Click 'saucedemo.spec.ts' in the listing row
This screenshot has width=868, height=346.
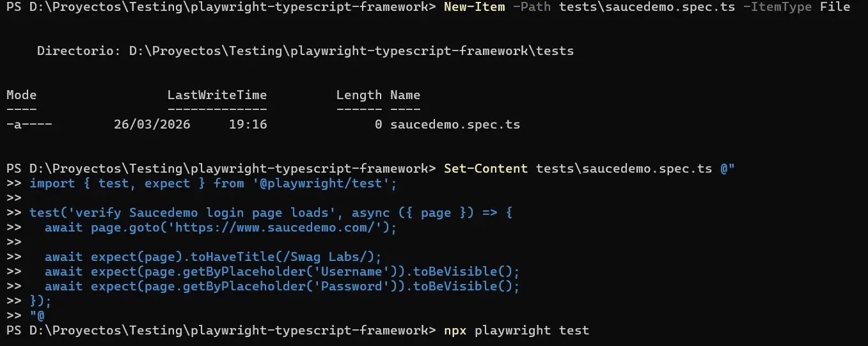coord(455,125)
